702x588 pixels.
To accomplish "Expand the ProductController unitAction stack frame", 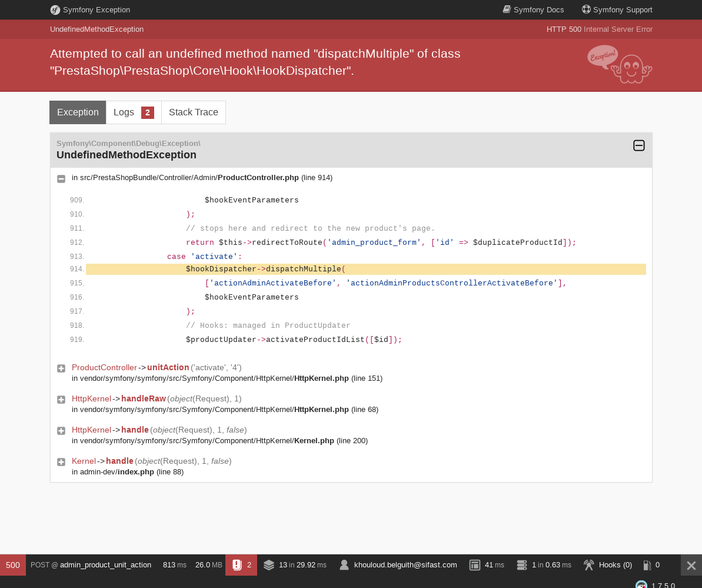I will 61,368.
